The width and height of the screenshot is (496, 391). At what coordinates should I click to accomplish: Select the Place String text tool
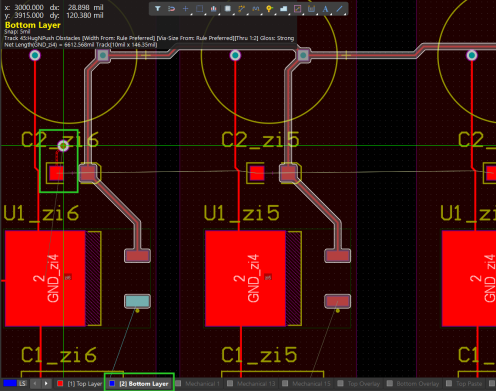point(325,9)
